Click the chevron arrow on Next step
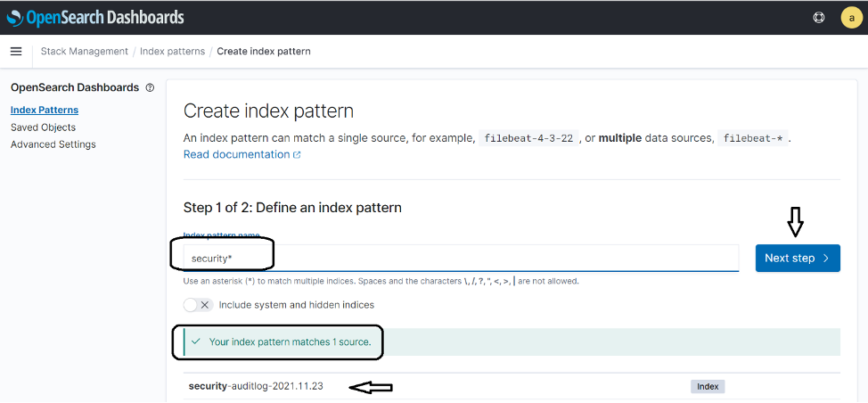Image resolution: width=868 pixels, height=403 pixels. [x=826, y=259]
